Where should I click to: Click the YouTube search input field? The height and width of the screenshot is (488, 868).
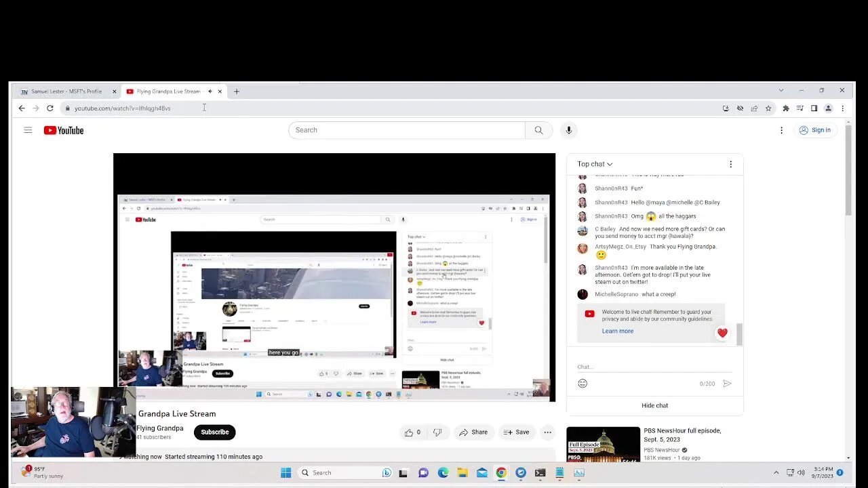(407, 130)
